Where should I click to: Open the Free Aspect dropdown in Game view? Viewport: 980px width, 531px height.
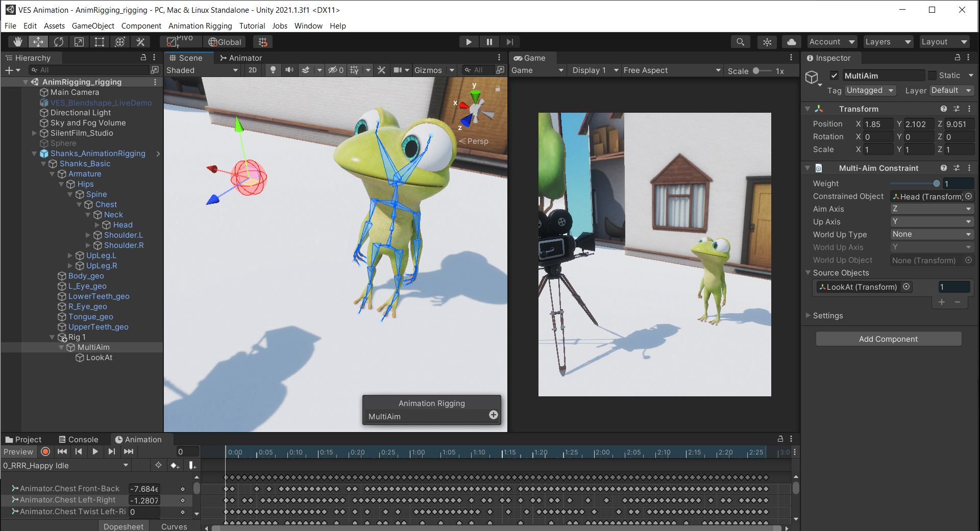(x=670, y=70)
